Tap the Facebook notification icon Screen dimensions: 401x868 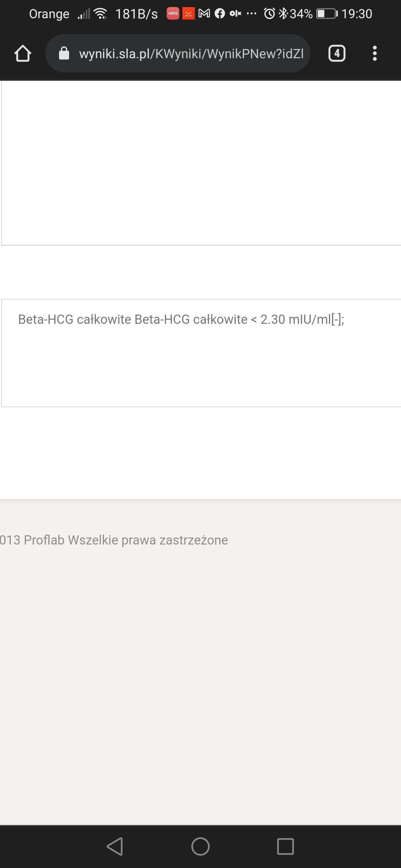[220, 14]
